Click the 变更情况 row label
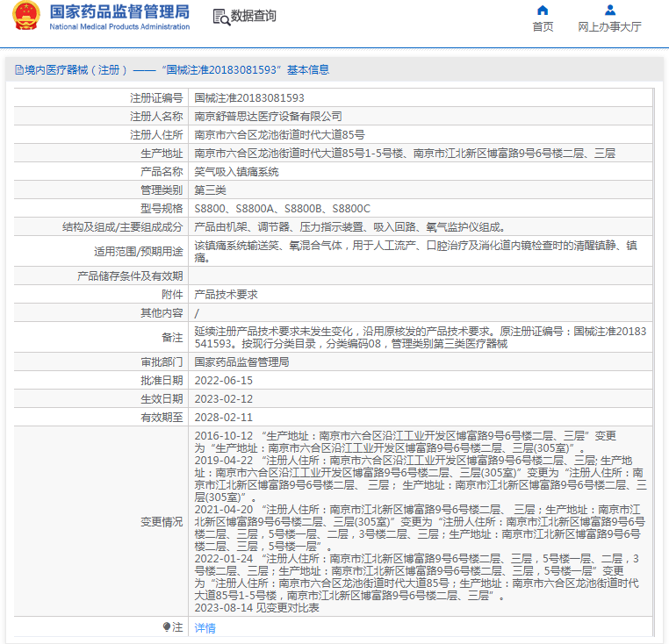The width and height of the screenshot is (669, 644). [x=162, y=521]
